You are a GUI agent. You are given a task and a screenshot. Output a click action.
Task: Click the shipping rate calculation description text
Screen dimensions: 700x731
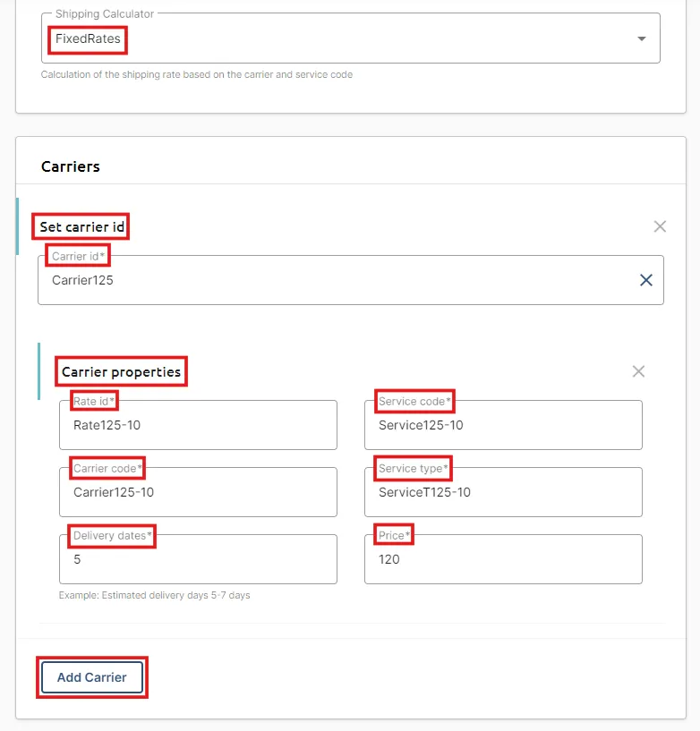(x=197, y=74)
